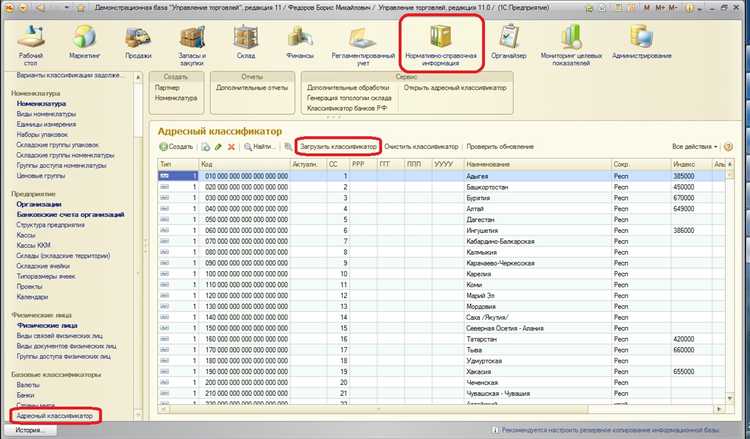Click Дополнительные обработки in Сервис

pyautogui.click(x=348, y=88)
